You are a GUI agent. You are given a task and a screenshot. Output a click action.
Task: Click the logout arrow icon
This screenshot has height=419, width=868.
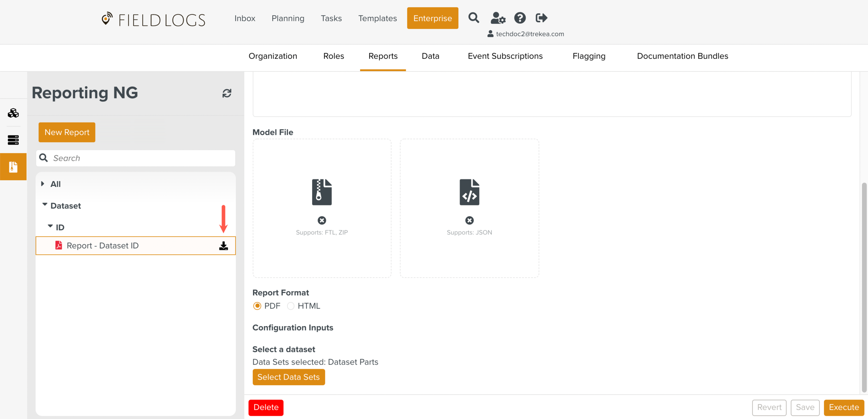541,18
